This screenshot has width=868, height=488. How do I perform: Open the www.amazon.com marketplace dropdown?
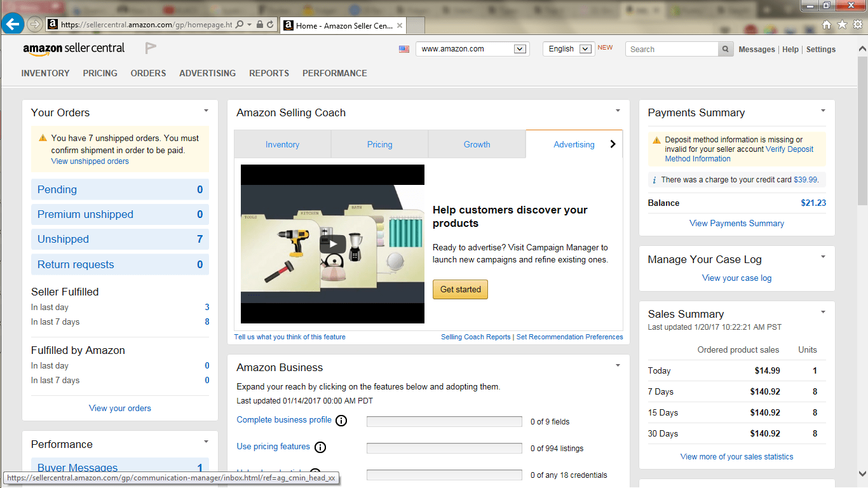pos(472,49)
